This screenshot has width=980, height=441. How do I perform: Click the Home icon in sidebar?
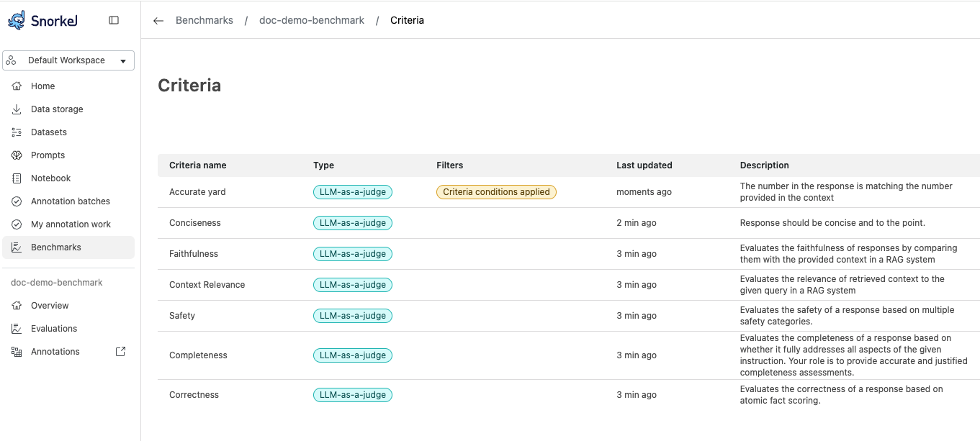tap(17, 86)
